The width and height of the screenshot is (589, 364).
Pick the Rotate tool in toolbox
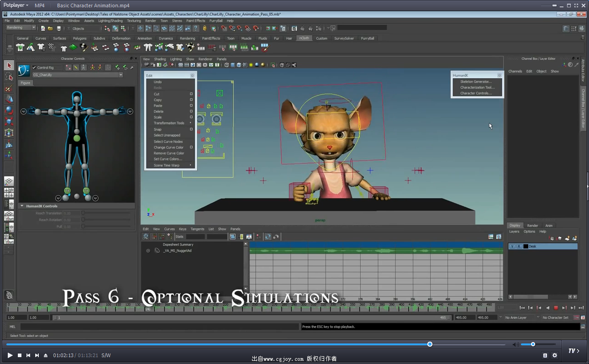[9, 110]
